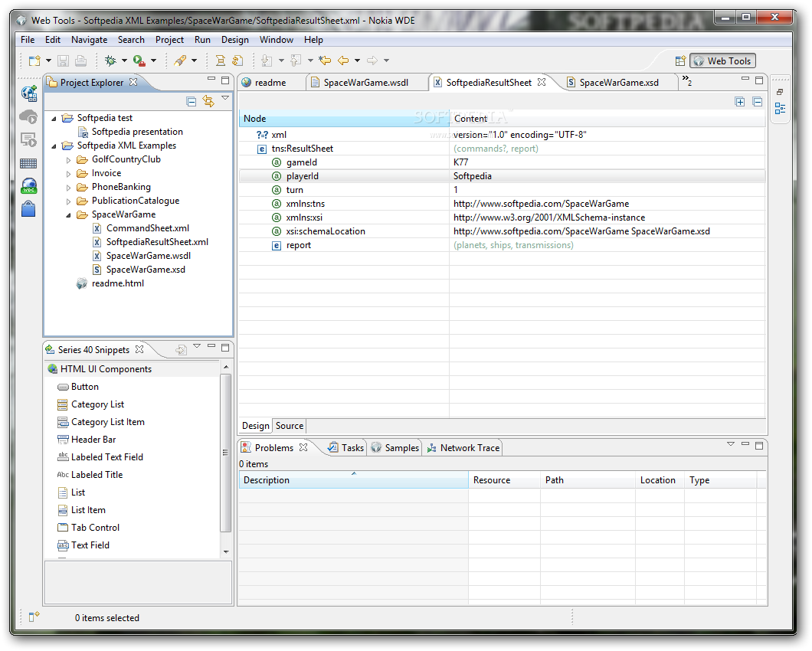Click the New wizard toolbar icon
The image size is (812, 651).
(x=34, y=61)
